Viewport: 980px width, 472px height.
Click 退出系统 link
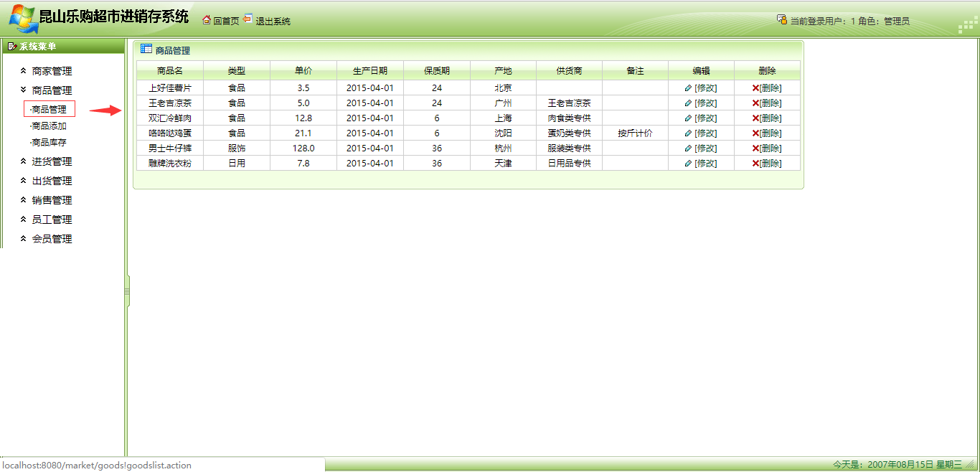pyautogui.click(x=273, y=21)
